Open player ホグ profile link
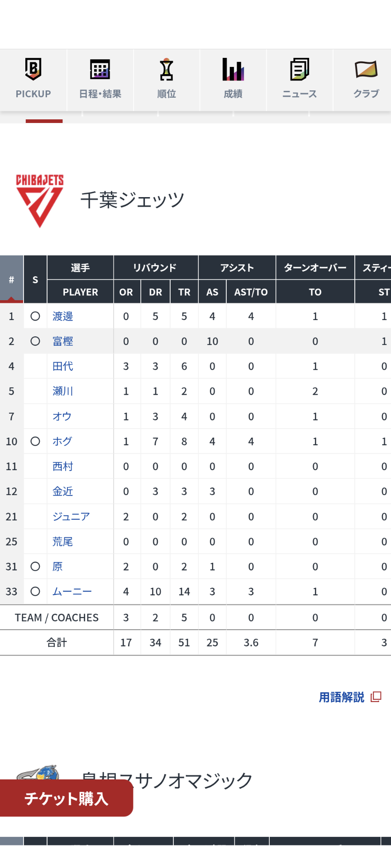 (x=62, y=441)
